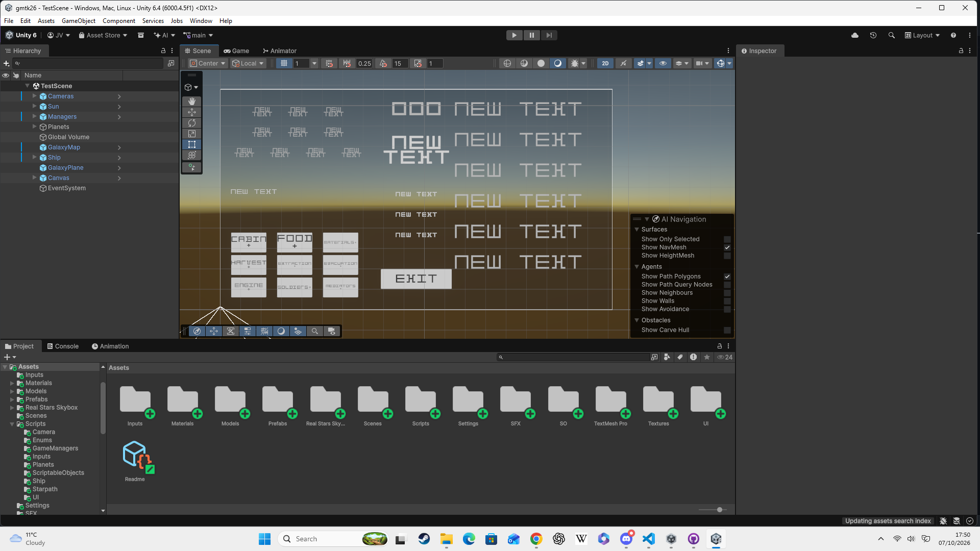The width and height of the screenshot is (980, 551).
Task: Open the Local orientation dropdown
Action: click(x=248, y=63)
